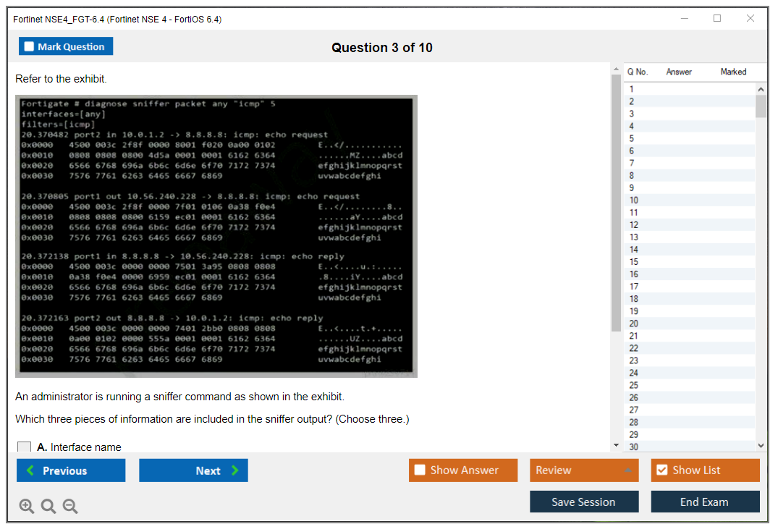Viewport: 778px width, 532px height.
Task: Check the answer A Interface name box
Action: tap(25, 447)
